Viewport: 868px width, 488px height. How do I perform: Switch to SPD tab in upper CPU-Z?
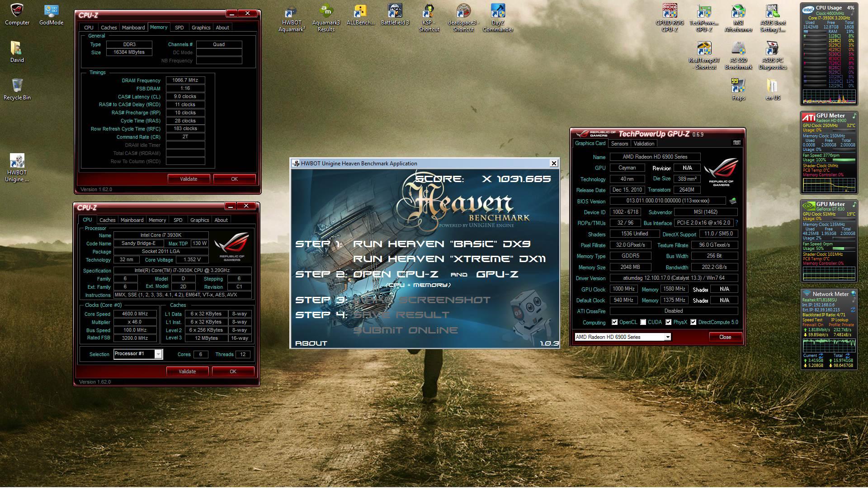click(179, 28)
